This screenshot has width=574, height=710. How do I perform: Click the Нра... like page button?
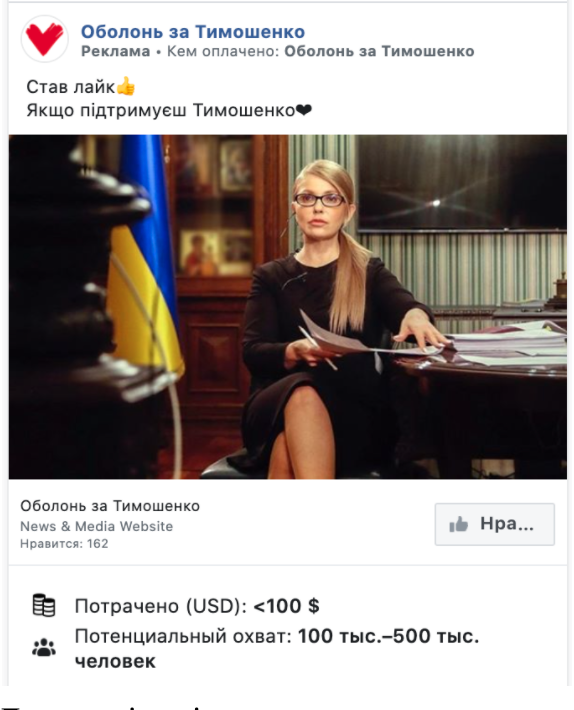(494, 524)
